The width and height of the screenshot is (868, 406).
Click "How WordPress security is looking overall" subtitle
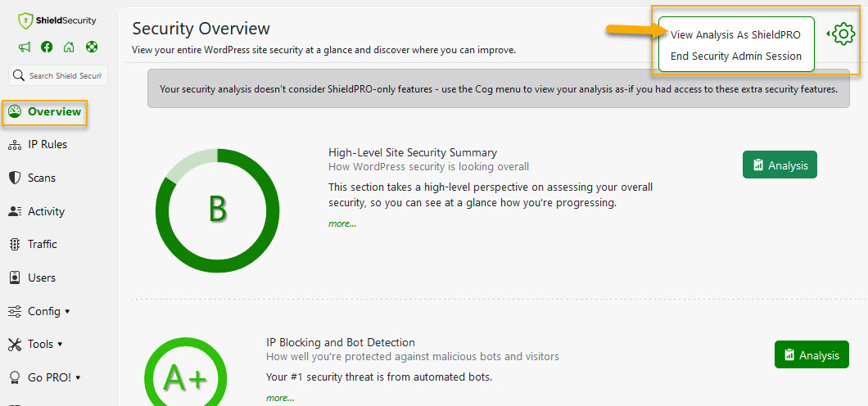pyautogui.click(x=428, y=166)
